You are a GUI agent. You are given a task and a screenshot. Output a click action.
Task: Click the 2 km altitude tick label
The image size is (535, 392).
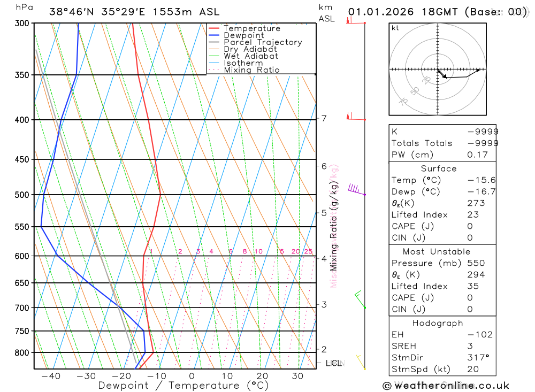click(x=324, y=349)
